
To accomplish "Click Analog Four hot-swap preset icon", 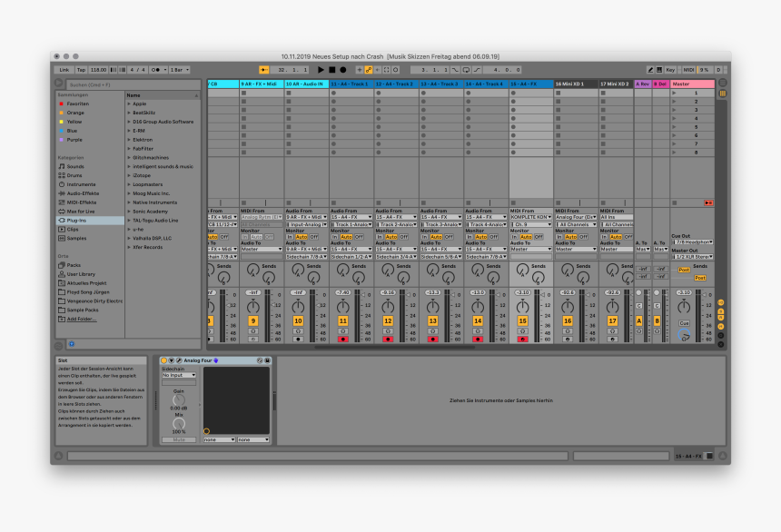I will (260, 360).
